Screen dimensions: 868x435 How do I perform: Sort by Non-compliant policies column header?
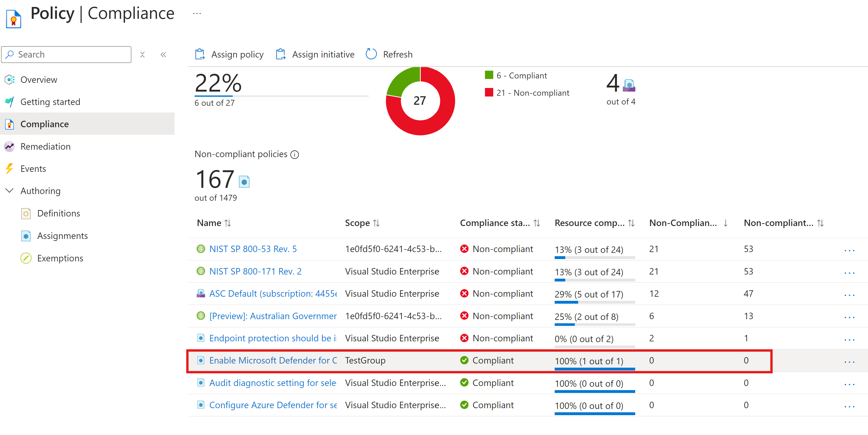point(784,223)
